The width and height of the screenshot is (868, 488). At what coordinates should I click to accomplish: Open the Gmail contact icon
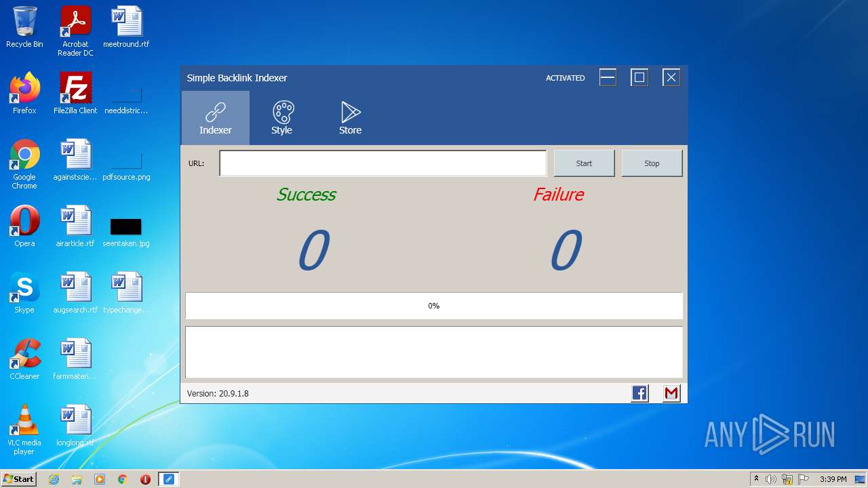pyautogui.click(x=671, y=393)
